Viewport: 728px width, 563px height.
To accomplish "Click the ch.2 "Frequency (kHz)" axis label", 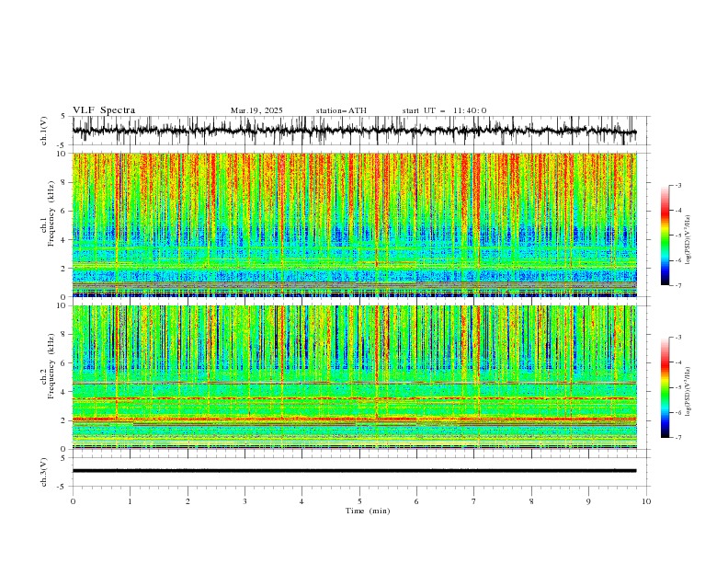I will coord(51,365).
